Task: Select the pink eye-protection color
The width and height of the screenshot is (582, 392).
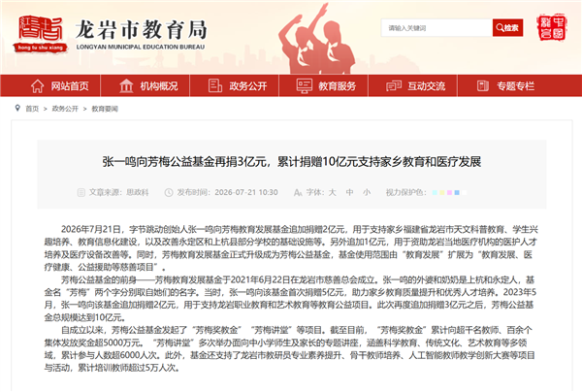Action: coord(449,193)
